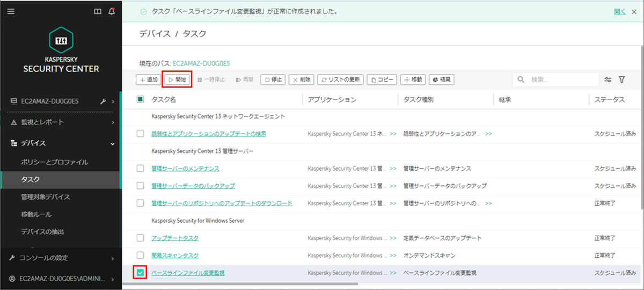Image resolution: width=644 pixels, height=290 pixels.
Task: Open the 管理サーバーのメンテナンス task link
Action: tap(185, 169)
